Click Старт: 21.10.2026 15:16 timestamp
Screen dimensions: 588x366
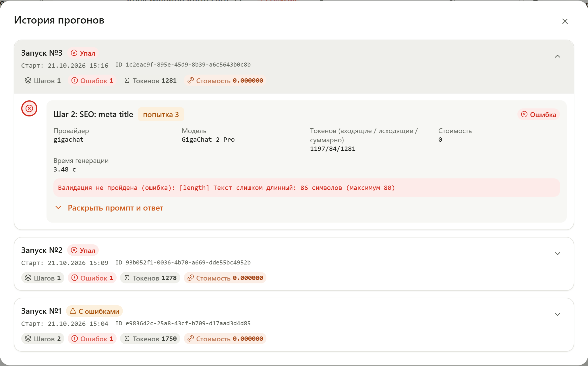click(65, 66)
